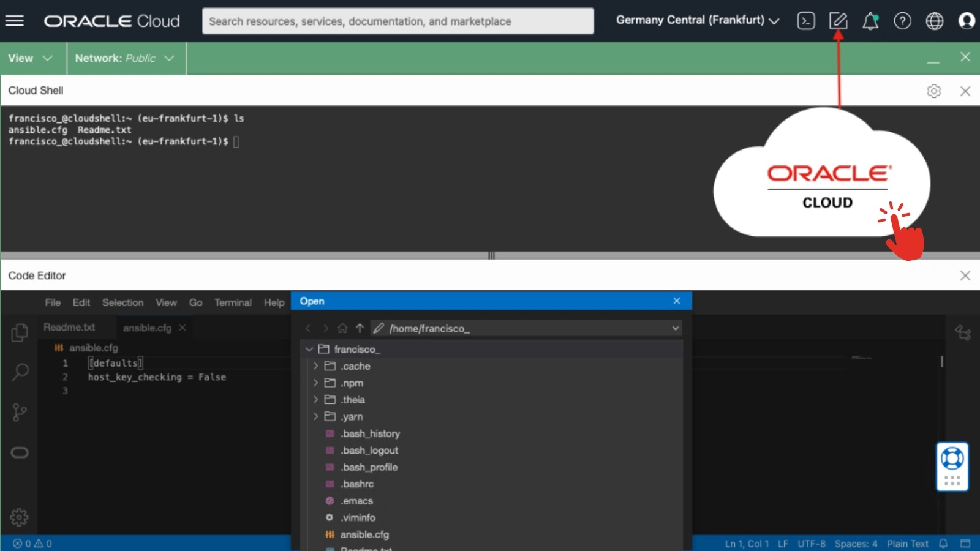Screen dimensions: 980x551
Task: Click the home button in the Open dialog navigation
Action: coord(342,328)
